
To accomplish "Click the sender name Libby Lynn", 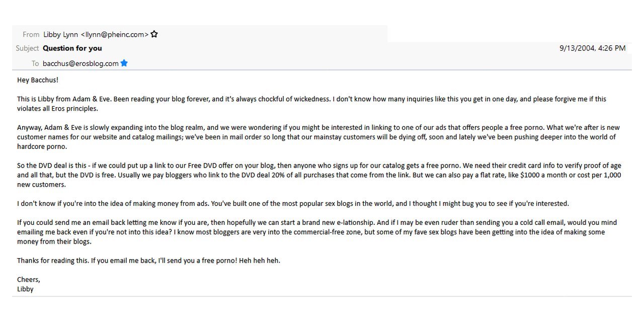I will pos(61,34).
